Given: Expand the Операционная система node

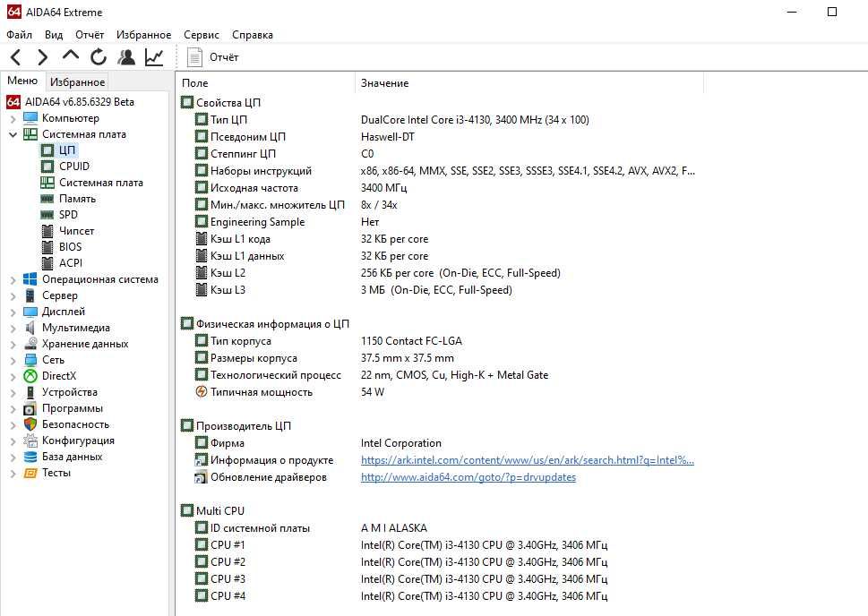Looking at the screenshot, I should click(x=13, y=279).
